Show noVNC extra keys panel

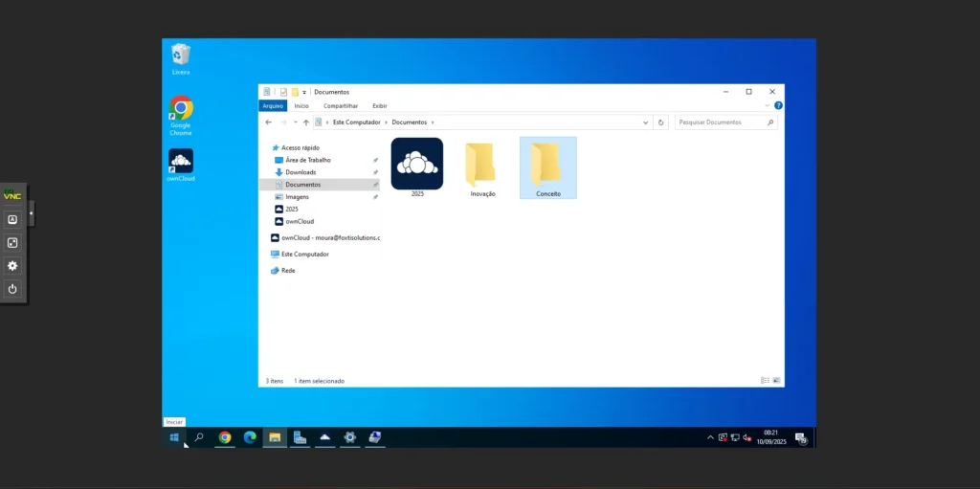12,219
